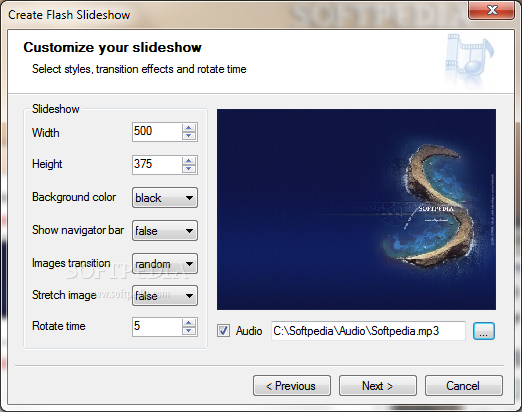522x412 pixels.
Task: Click the Rotate time label
Action: coord(59,326)
